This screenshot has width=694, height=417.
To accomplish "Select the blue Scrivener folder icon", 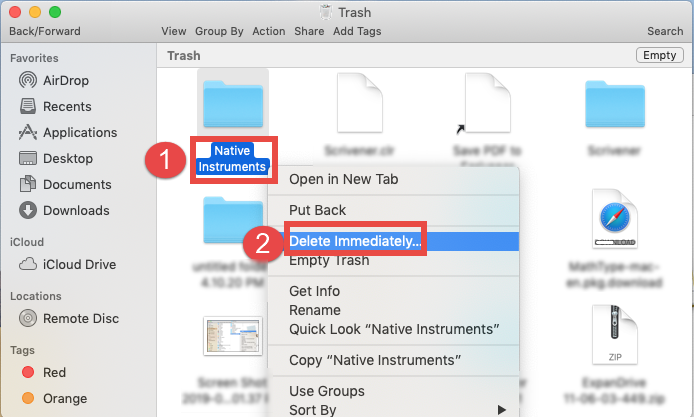I will 615,104.
